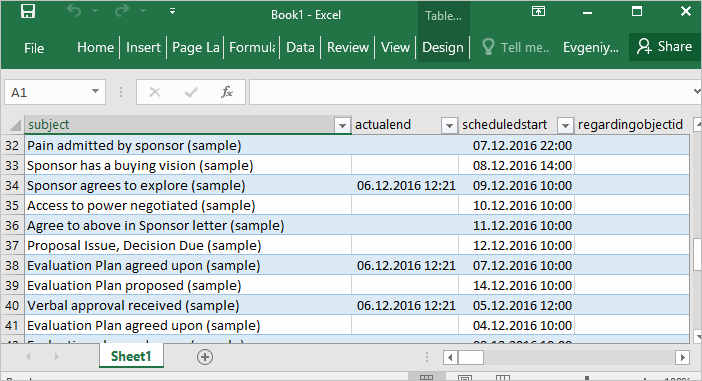Expand the formula bar chevron
This screenshot has width=702, height=381.
tap(696, 91)
